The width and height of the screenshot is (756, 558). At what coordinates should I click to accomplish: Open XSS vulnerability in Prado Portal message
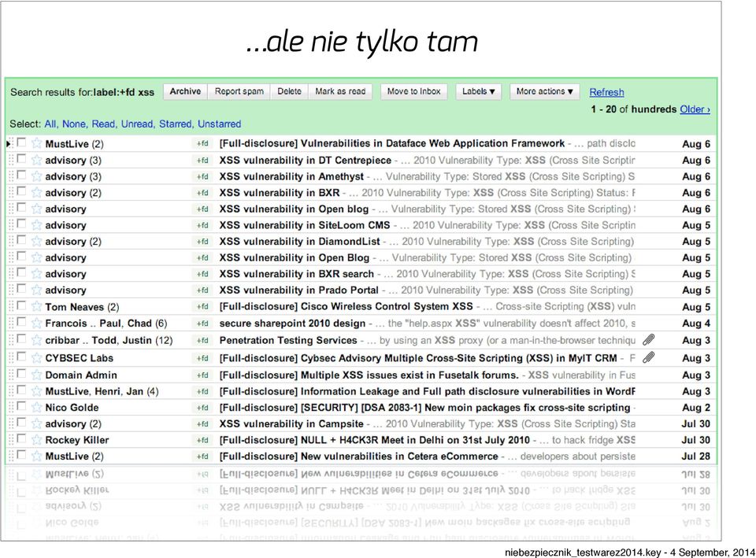299,290
